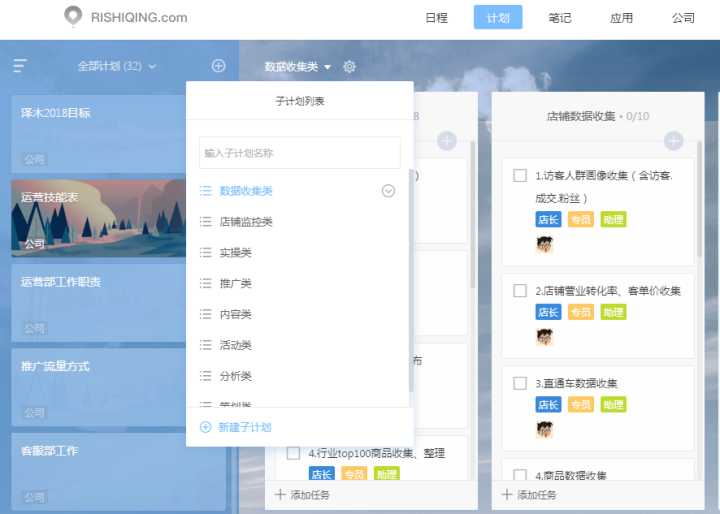The width and height of the screenshot is (720, 514).
Task: Click the 输入子计划名称 input field
Action: coord(299,153)
